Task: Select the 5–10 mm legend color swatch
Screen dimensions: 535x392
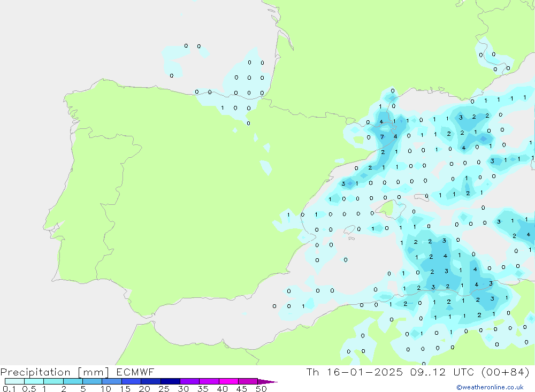Action: 92,381
